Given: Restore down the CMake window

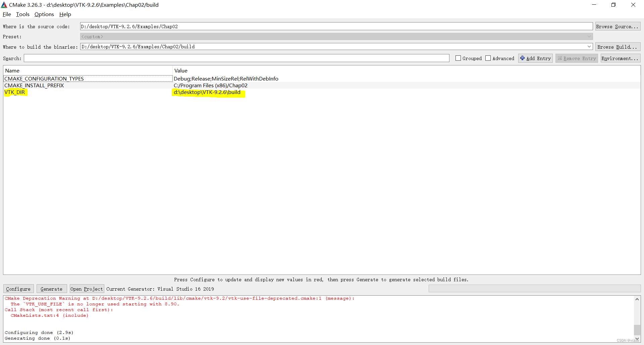Looking at the screenshot, I should [613, 5].
